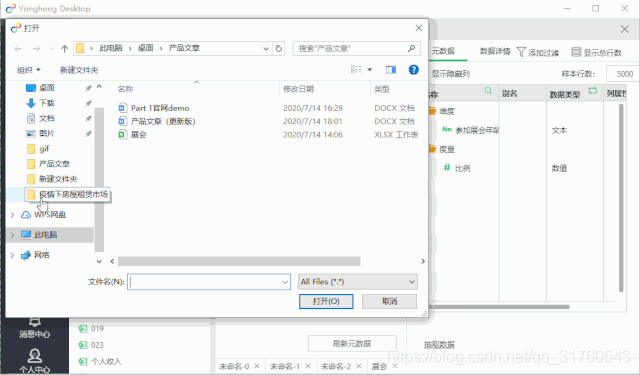The height and width of the screenshot is (375, 640).
Task: Open the gif folder in sidebar
Action: point(44,149)
